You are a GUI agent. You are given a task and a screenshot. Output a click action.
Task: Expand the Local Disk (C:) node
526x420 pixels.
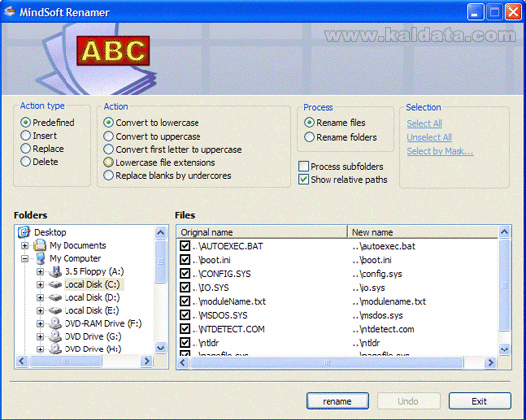pos(40,285)
